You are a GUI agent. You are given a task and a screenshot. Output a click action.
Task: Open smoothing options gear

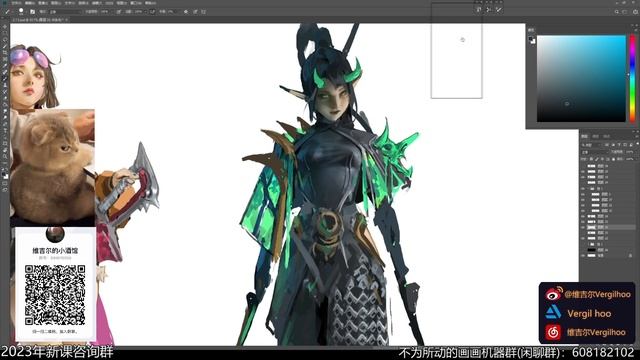[186, 12]
